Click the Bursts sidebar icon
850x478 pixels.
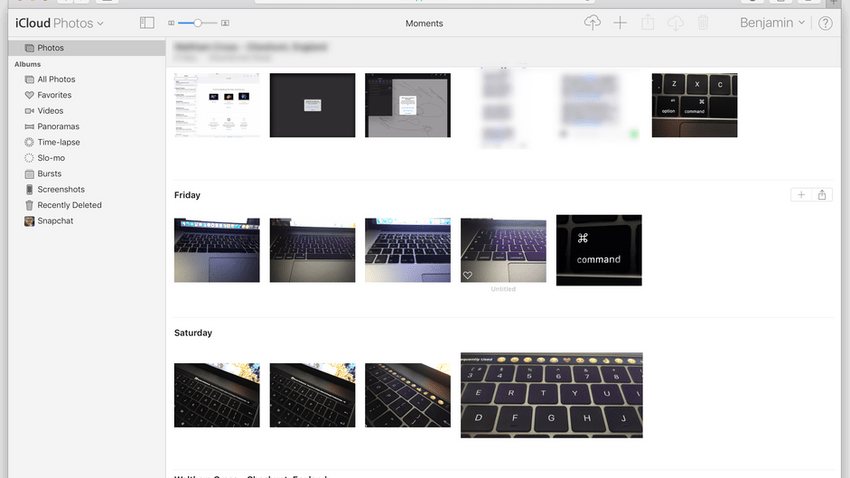[x=29, y=174]
